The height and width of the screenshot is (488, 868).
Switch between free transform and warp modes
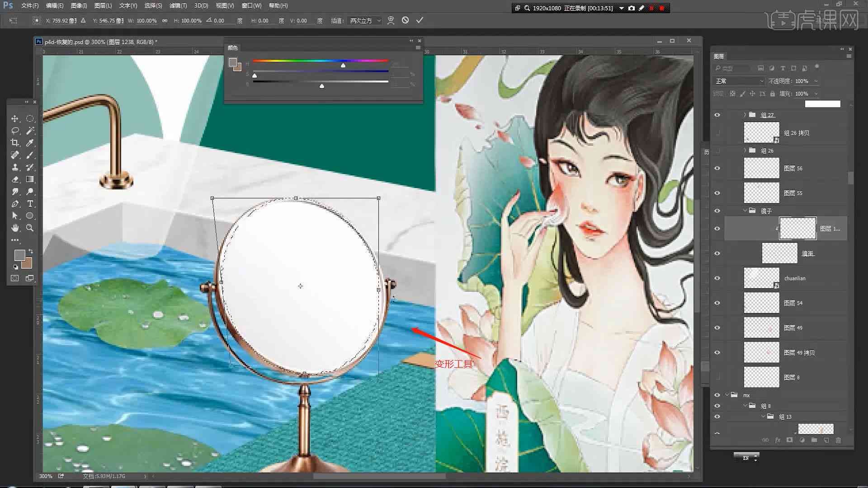(x=391, y=20)
